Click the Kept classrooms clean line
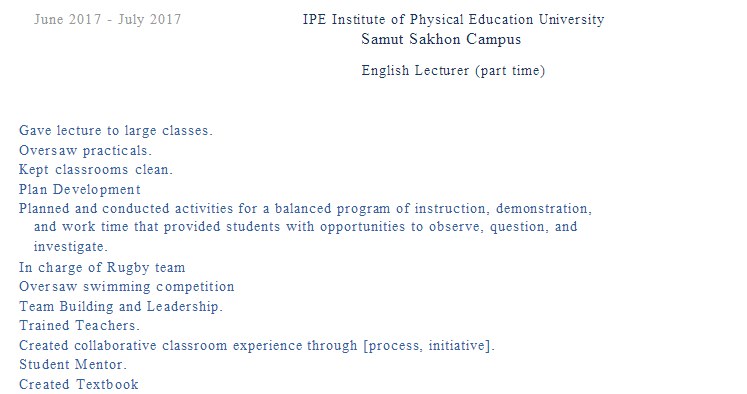This screenshot has height=394, width=747. point(96,170)
